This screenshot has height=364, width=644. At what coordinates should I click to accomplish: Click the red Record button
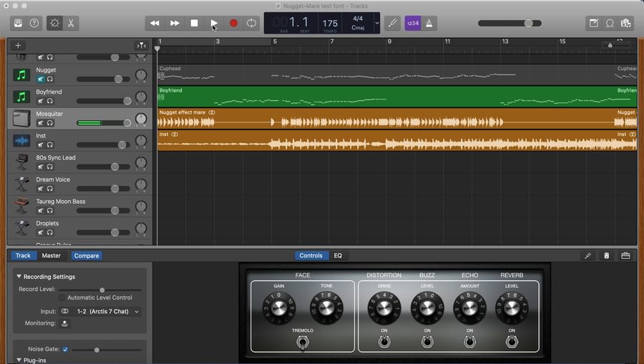pos(233,24)
